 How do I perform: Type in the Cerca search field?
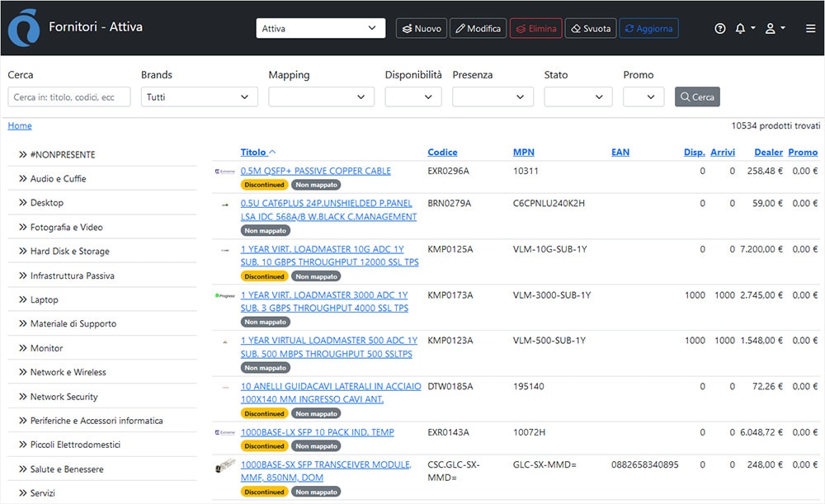(70, 97)
